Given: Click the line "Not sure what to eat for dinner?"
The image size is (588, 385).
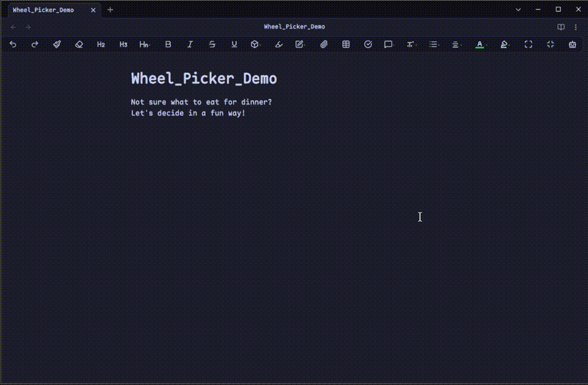Looking at the screenshot, I should point(201,102).
